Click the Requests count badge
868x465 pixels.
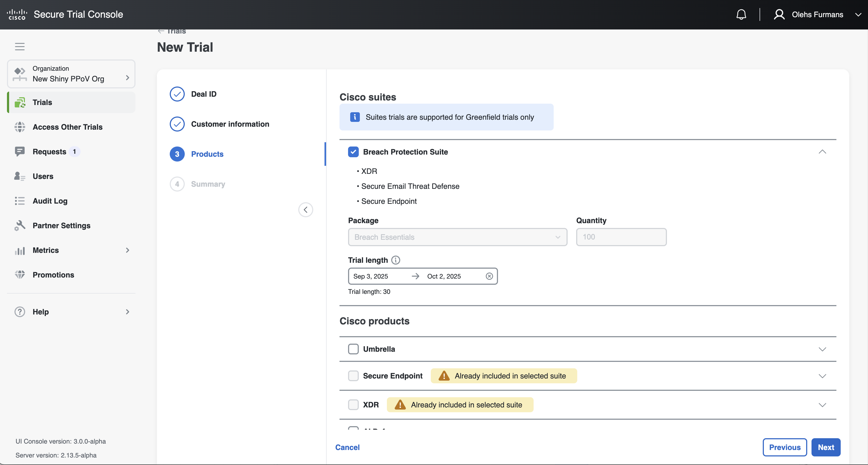(74, 152)
